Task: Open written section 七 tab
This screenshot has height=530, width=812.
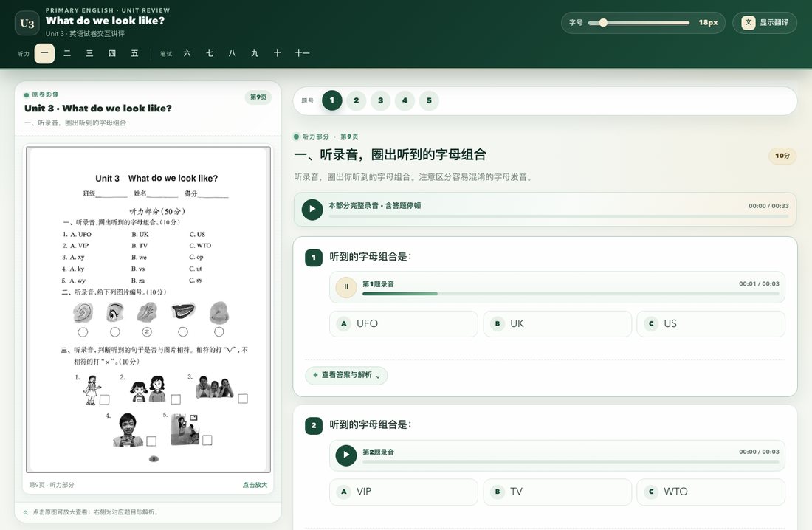Action: click(x=210, y=53)
